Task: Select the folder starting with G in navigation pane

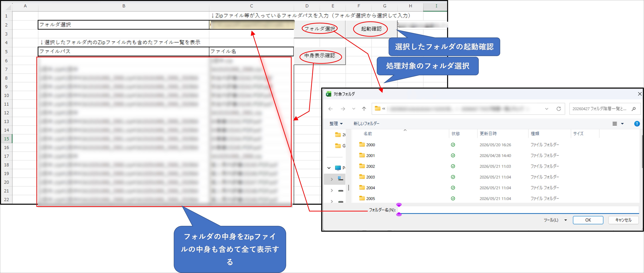Action: coord(340,146)
